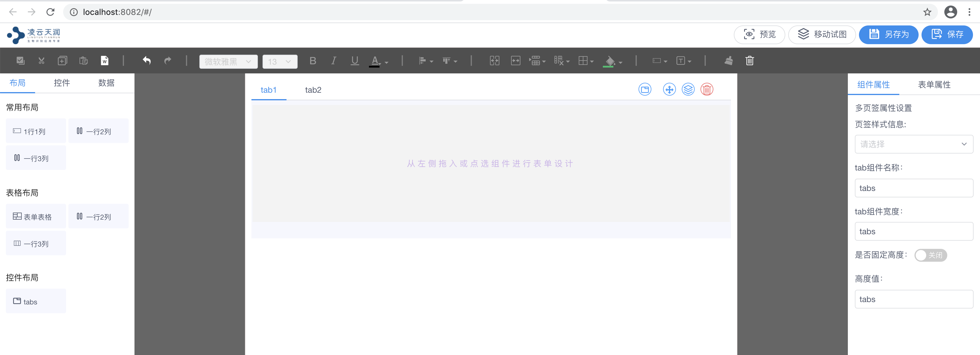The width and height of the screenshot is (980, 355).
Task: Click the toolbar trash delete icon
Action: 749,61
